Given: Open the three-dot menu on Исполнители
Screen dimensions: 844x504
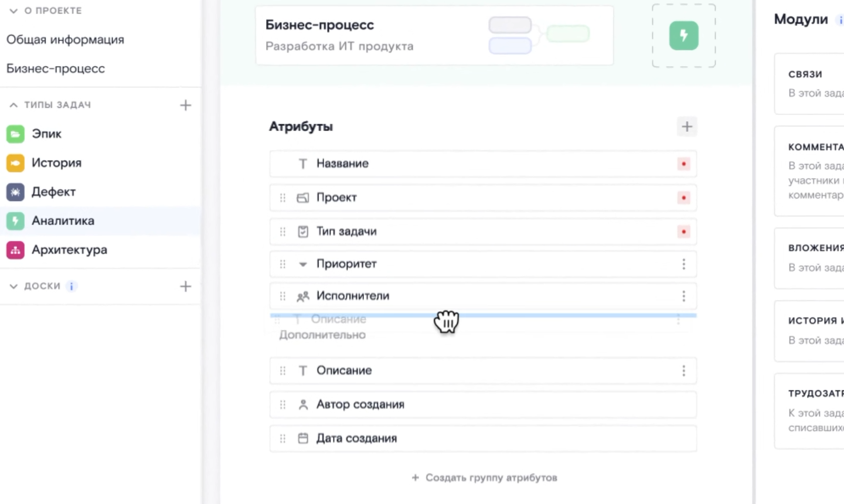Looking at the screenshot, I should click(684, 296).
